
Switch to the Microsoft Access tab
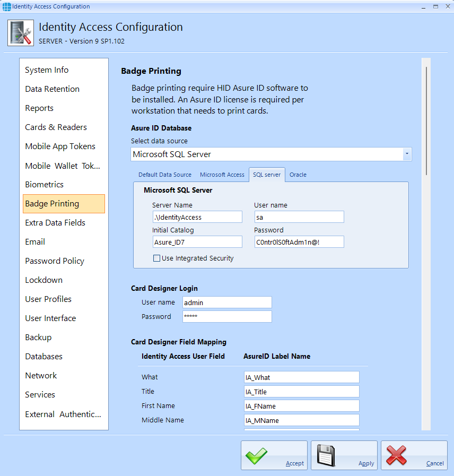pos(222,175)
